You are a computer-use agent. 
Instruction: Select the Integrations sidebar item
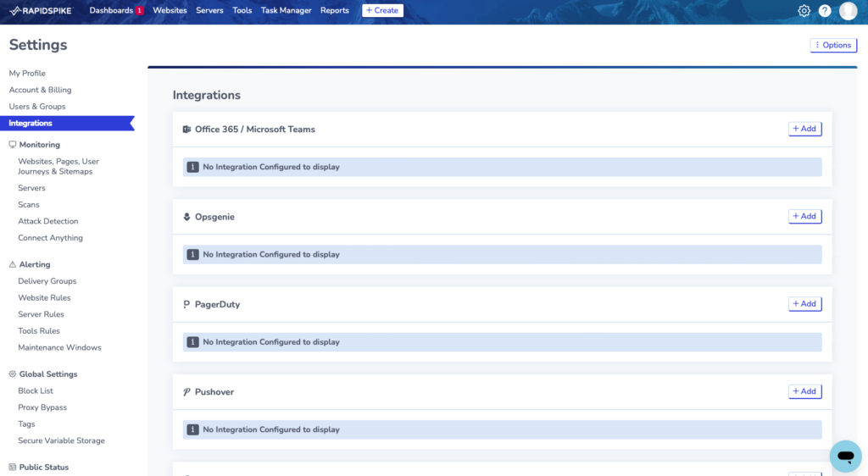point(67,124)
